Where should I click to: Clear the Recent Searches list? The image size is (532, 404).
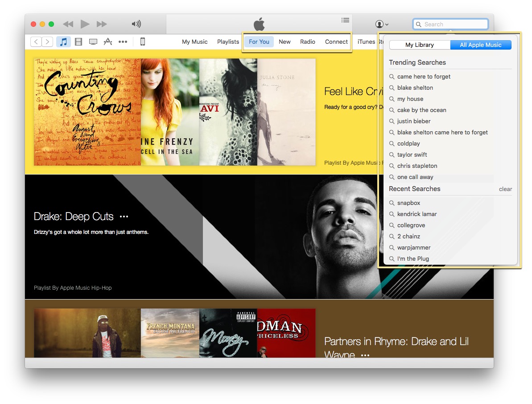(x=505, y=189)
